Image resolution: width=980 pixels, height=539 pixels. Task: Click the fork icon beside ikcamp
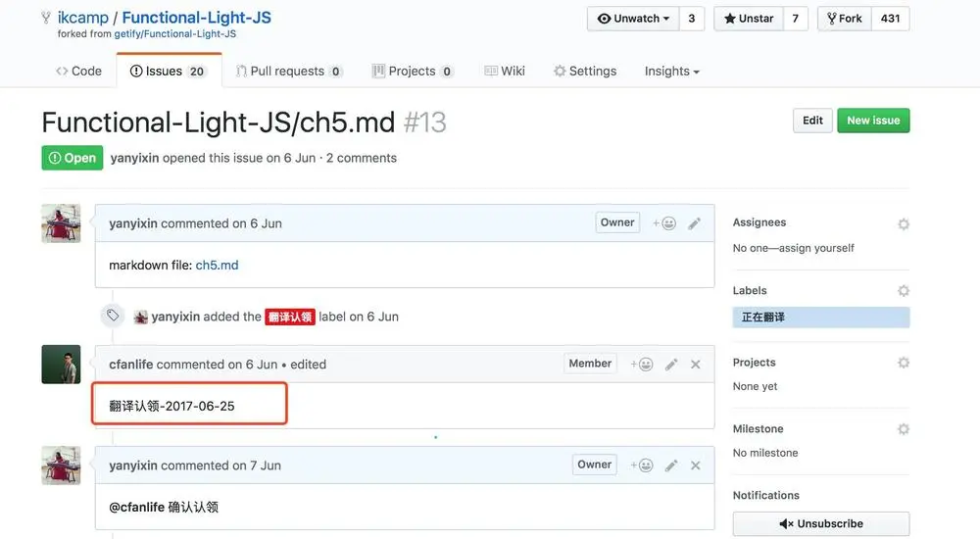click(46, 18)
